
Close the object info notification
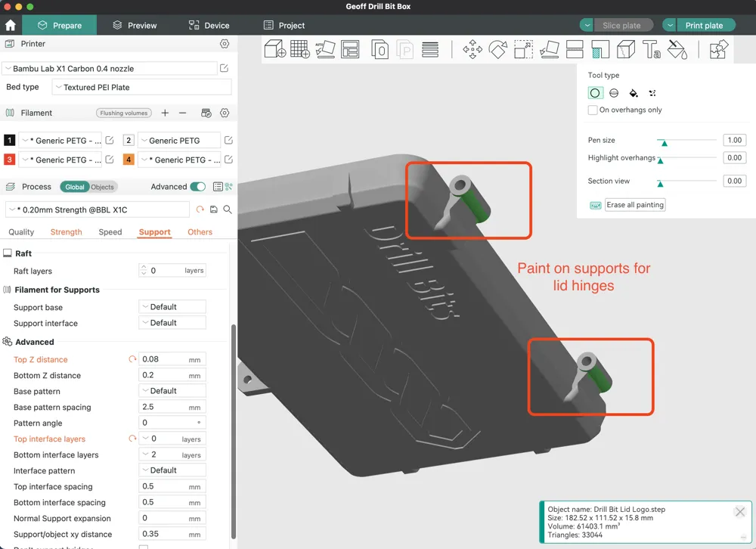tap(739, 511)
